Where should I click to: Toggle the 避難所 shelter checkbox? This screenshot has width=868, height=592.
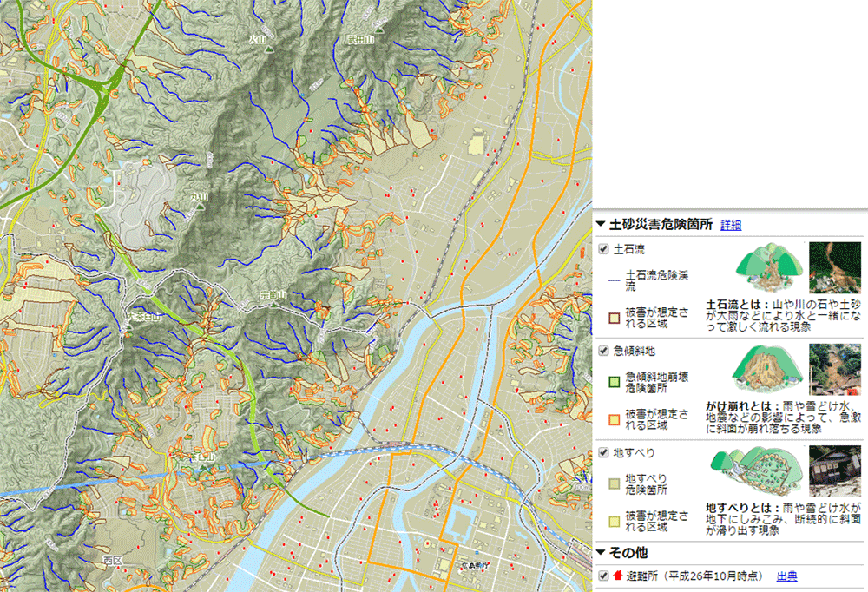pos(603,576)
